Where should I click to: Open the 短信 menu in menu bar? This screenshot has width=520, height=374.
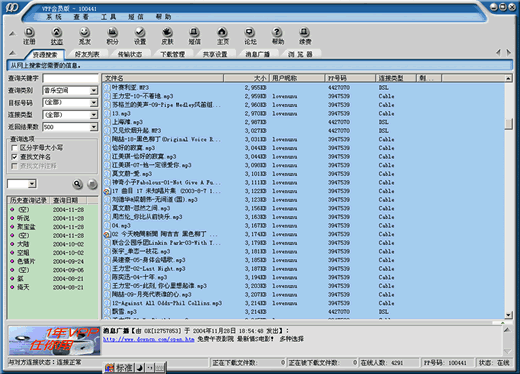(x=136, y=17)
